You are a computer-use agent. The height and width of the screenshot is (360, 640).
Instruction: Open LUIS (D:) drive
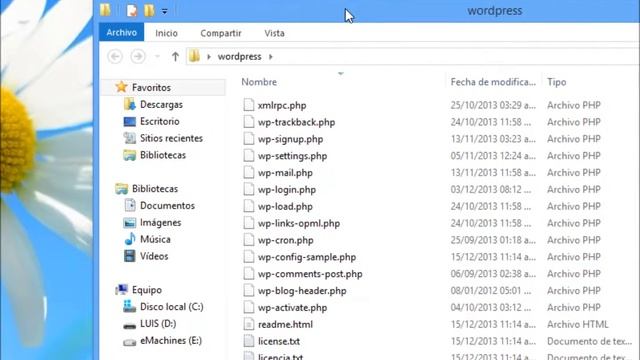tap(158, 324)
